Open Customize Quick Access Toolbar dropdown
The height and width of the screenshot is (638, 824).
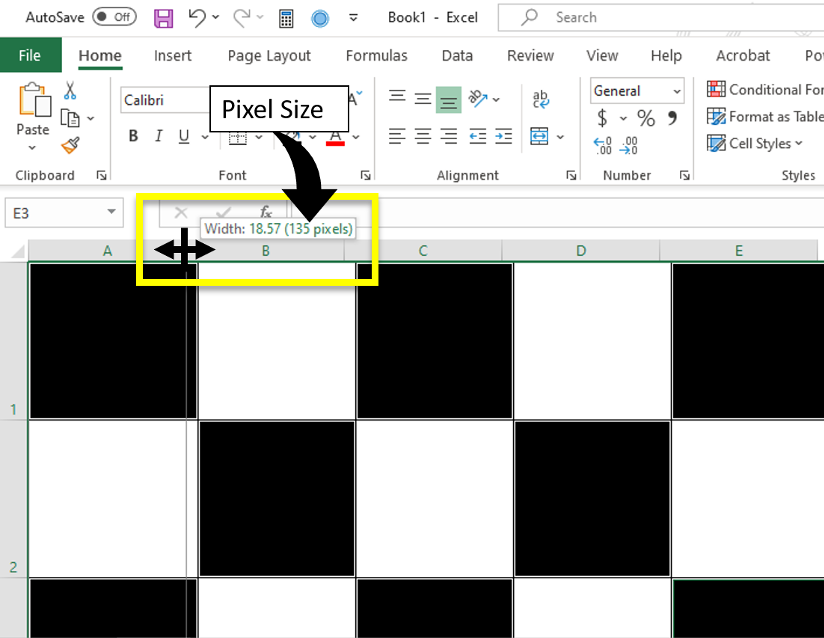pos(354,18)
